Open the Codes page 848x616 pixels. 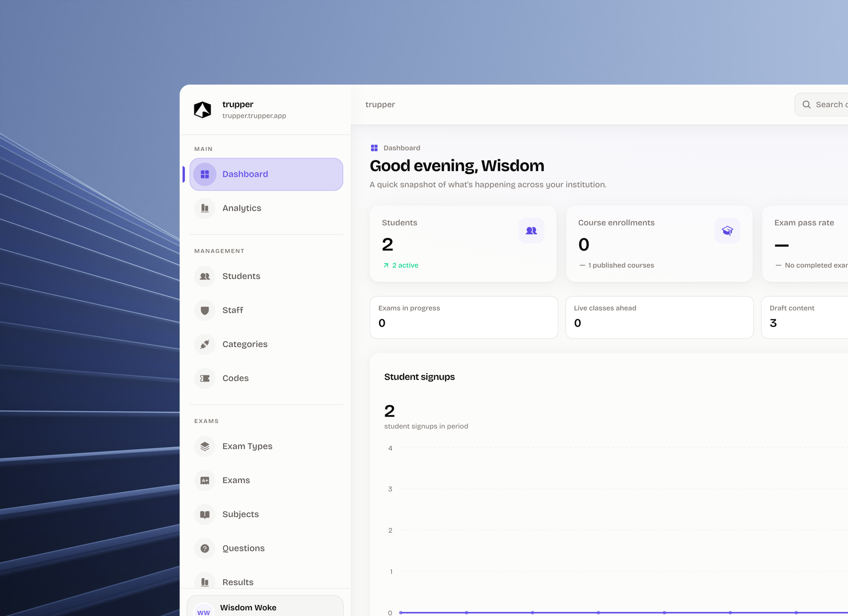click(266, 378)
